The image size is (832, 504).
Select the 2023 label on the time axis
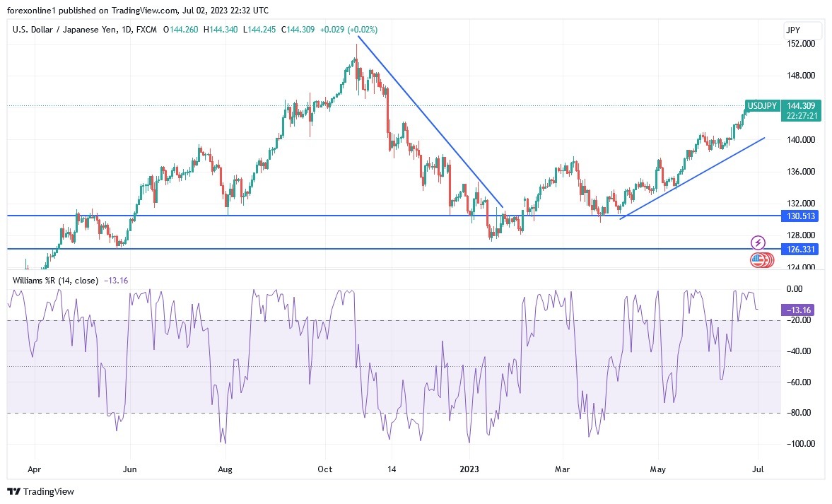470,469
